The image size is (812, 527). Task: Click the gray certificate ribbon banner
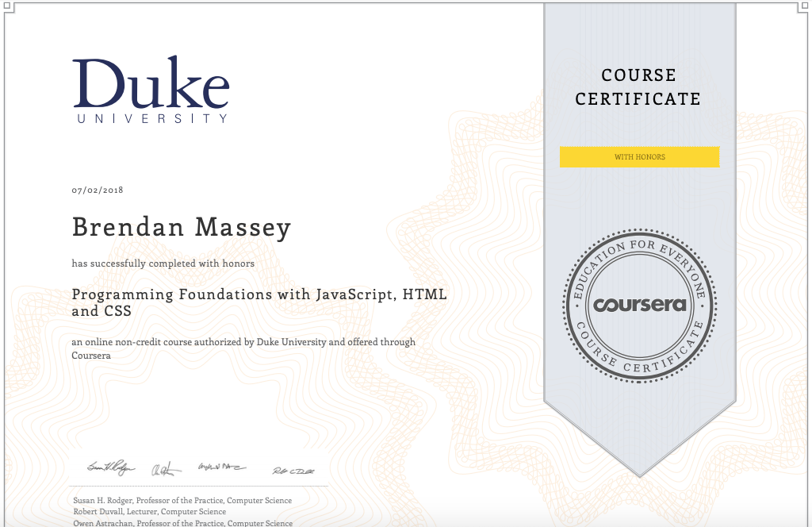[639, 198]
